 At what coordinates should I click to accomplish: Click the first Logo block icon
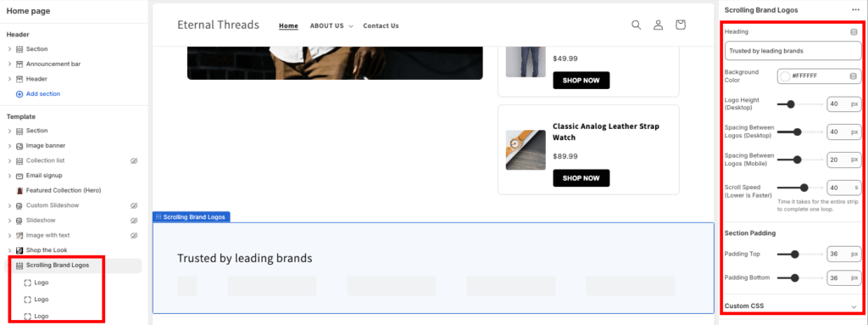click(28, 283)
